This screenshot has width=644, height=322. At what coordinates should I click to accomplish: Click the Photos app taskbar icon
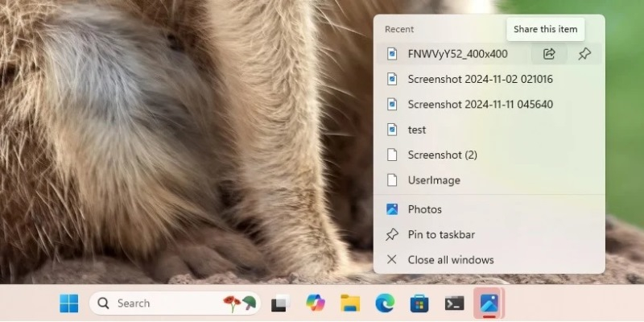pyautogui.click(x=489, y=303)
